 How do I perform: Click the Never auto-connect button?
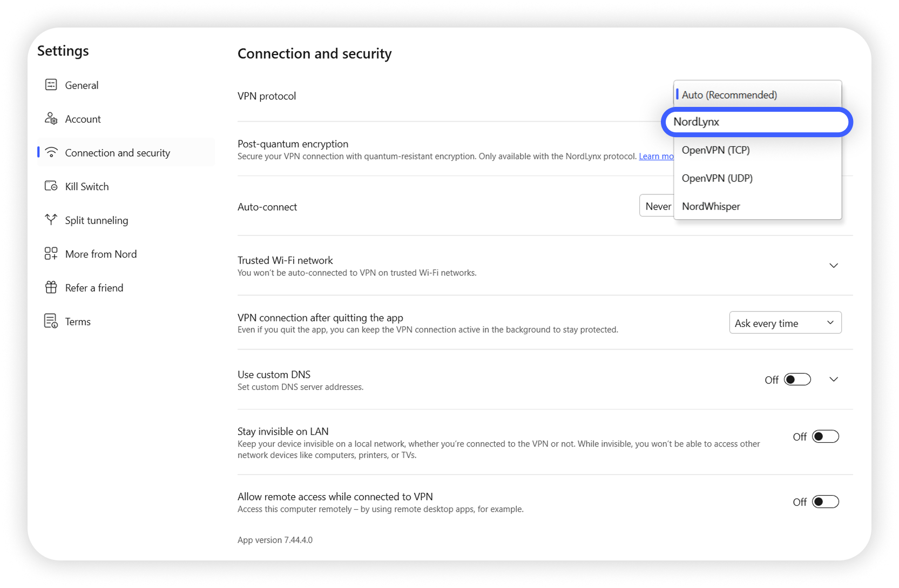coord(658,206)
